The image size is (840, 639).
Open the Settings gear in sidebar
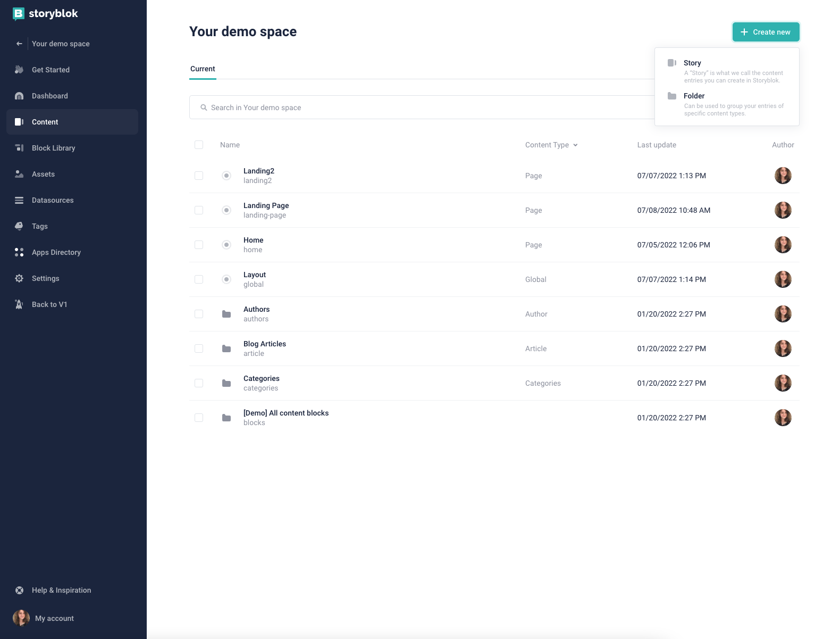coord(19,278)
